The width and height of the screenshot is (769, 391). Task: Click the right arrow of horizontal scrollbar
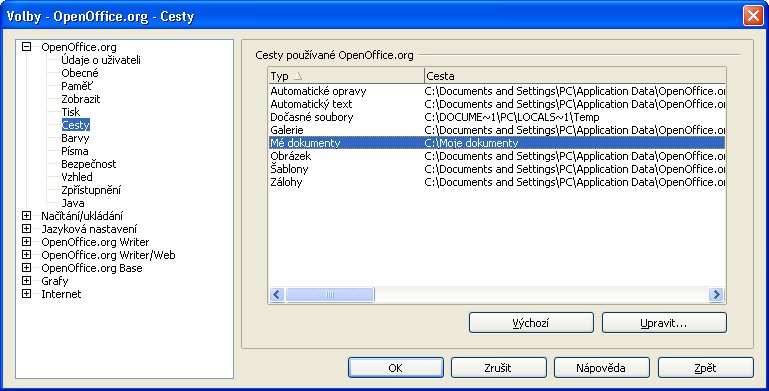tap(717, 294)
